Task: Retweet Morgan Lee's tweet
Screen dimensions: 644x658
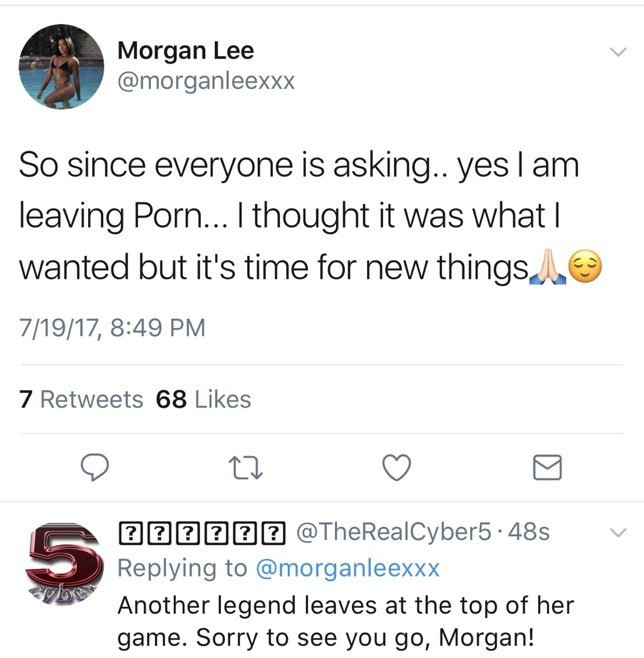Action: point(246,468)
